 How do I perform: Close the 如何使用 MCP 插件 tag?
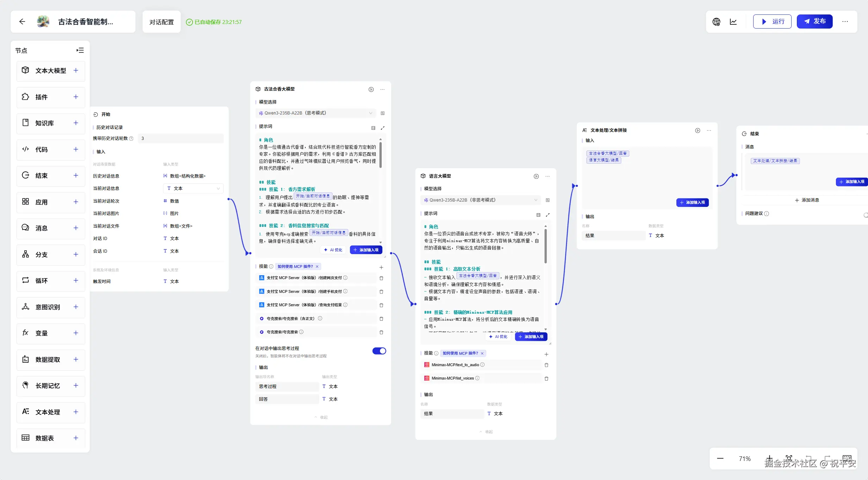317,267
